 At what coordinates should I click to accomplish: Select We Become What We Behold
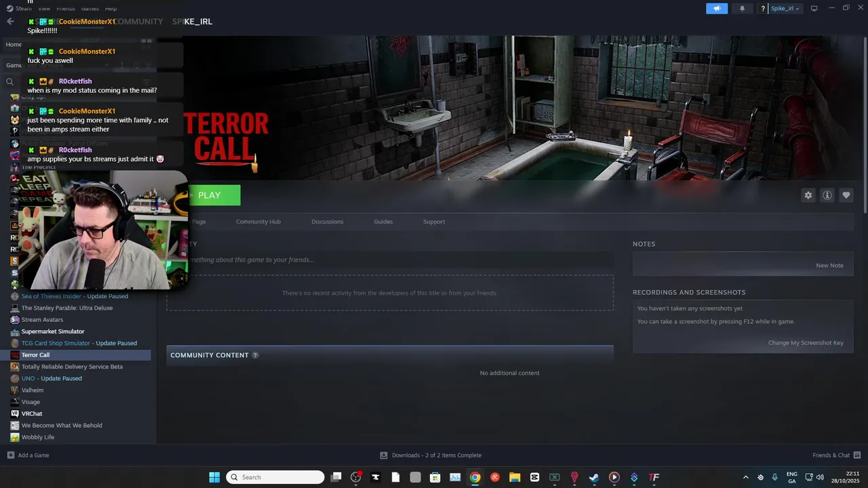pyautogui.click(x=62, y=426)
